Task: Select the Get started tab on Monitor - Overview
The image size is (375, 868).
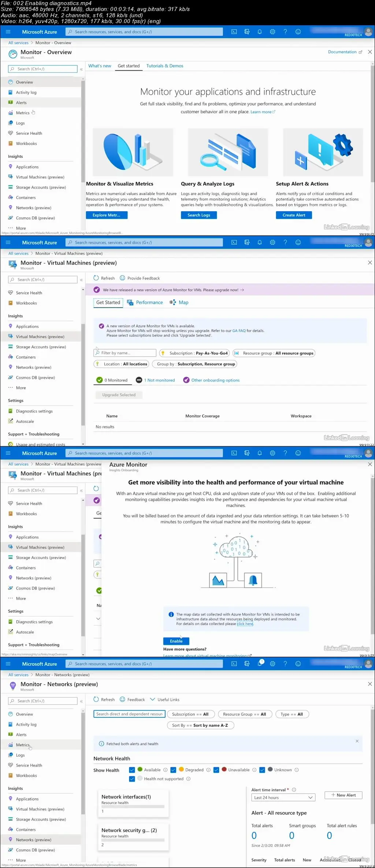Action: point(129,66)
